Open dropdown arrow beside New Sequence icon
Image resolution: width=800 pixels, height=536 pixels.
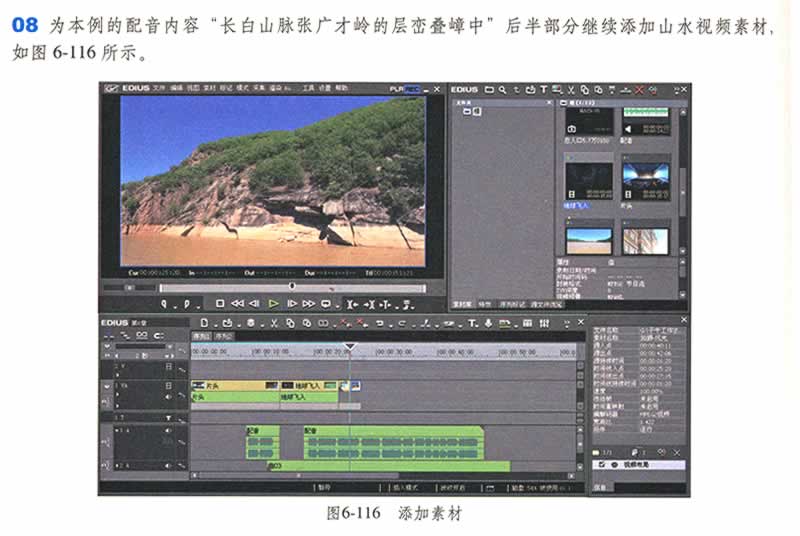tap(215, 325)
